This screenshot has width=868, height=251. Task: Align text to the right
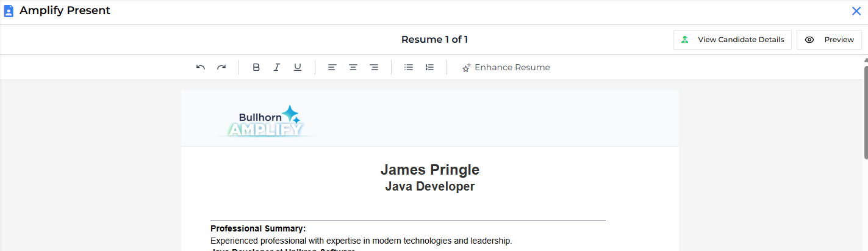click(374, 67)
